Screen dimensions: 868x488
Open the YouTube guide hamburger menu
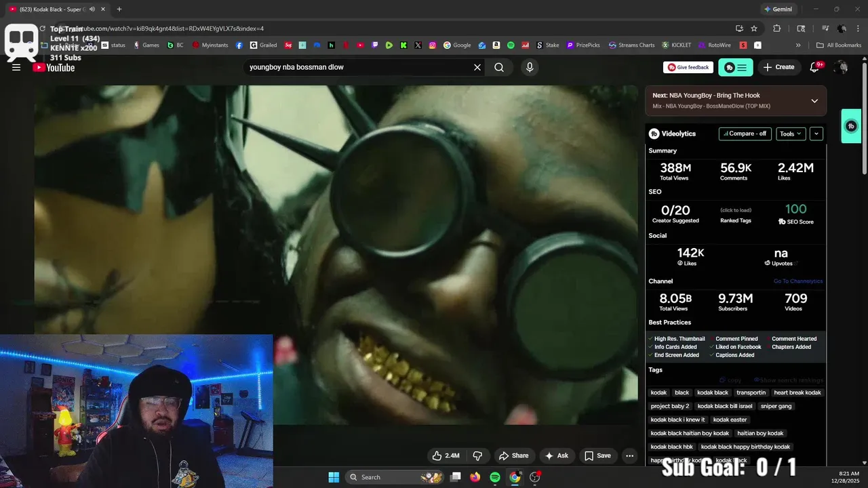[x=16, y=67]
